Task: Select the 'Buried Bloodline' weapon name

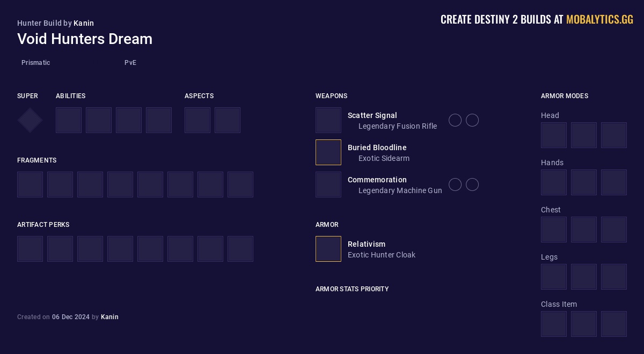Action: (377, 147)
